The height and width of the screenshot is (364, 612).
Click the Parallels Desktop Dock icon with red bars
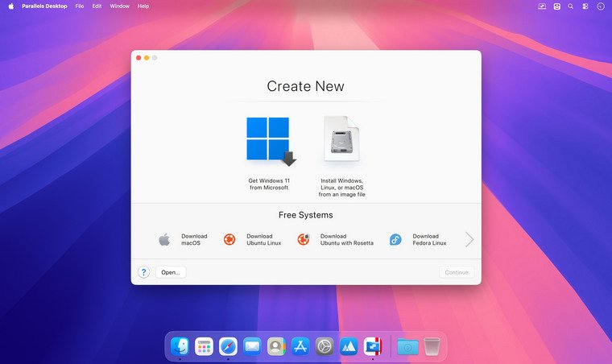click(373, 346)
